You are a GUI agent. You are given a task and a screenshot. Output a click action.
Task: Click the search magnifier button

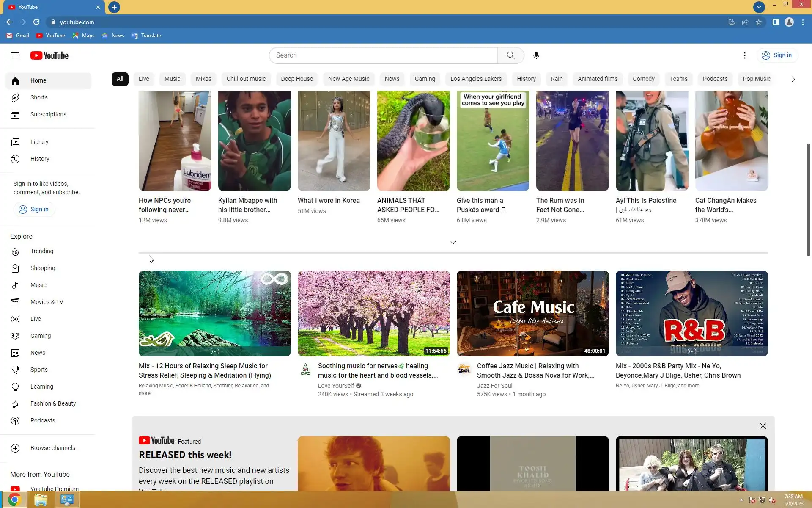tap(510, 55)
